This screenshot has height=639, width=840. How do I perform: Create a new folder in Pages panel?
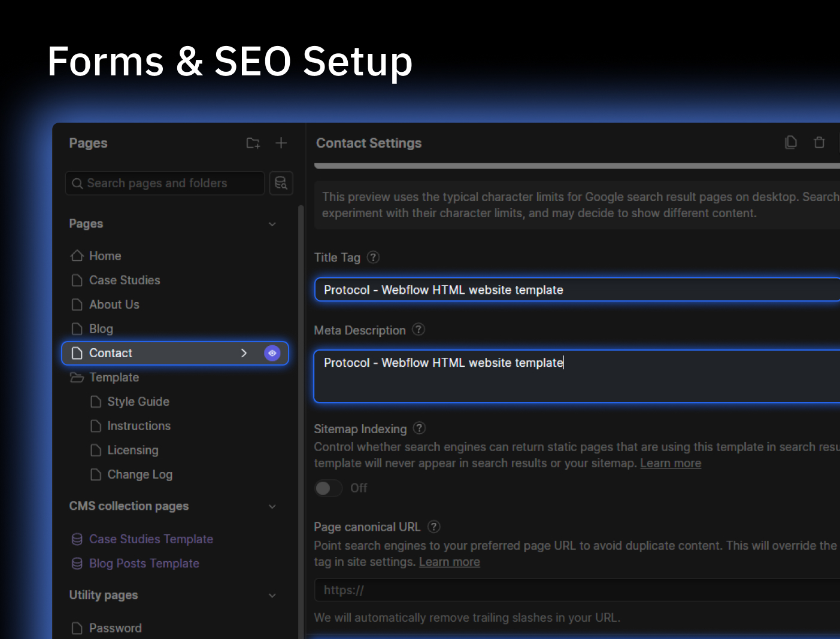click(253, 142)
